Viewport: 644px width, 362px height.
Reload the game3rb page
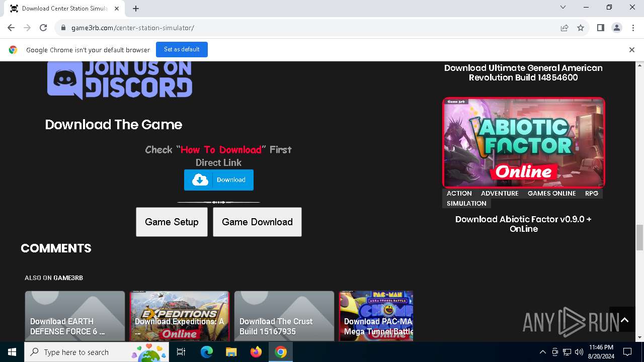[43, 28]
